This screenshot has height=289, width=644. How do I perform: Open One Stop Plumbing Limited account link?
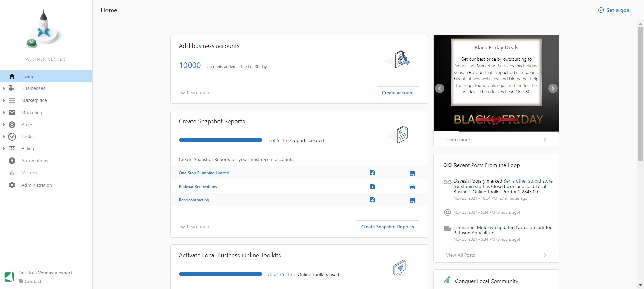click(204, 173)
